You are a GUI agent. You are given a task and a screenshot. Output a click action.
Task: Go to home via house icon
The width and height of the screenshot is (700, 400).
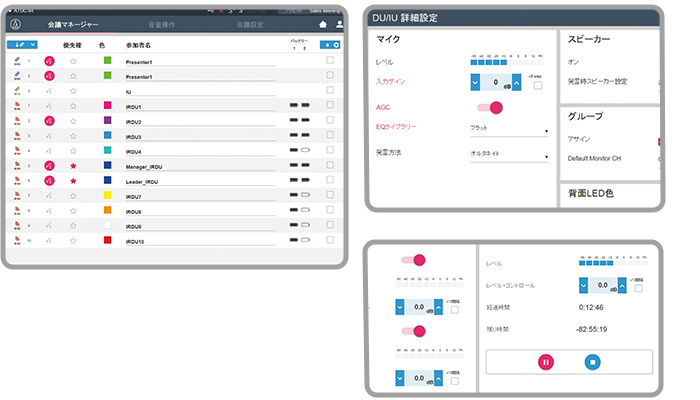tap(323, 25)
